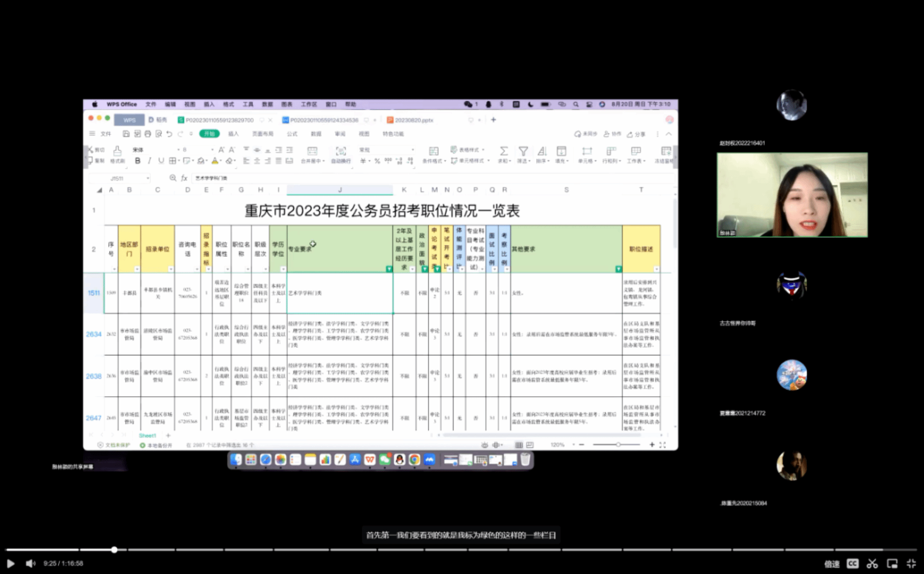Viewport: 924px width, 574px height.
Task: Click the Sheet1 sheet tab
Action: tap(147, 435)
